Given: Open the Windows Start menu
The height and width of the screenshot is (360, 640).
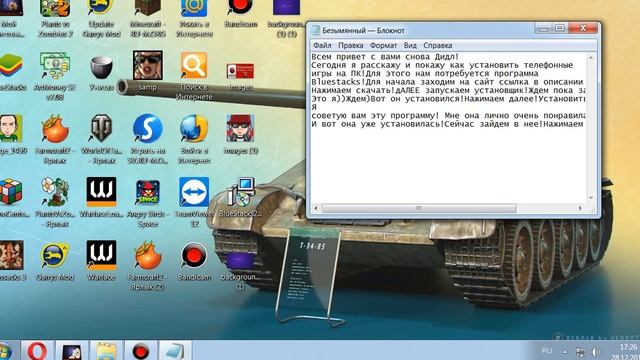Looking at the screenshot, I should [6, 351].
